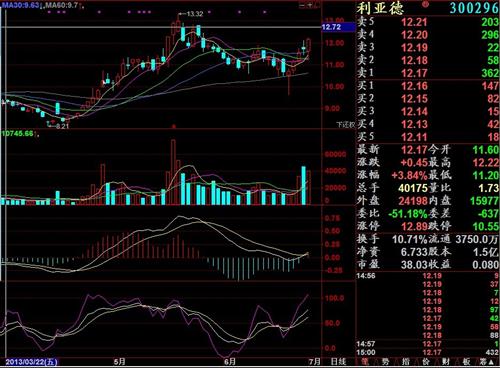Viewport: 500px width, 368px height.
Task: Click the 13.32 high price annotation
Action: pyautogui.click(x=195, y=14)
